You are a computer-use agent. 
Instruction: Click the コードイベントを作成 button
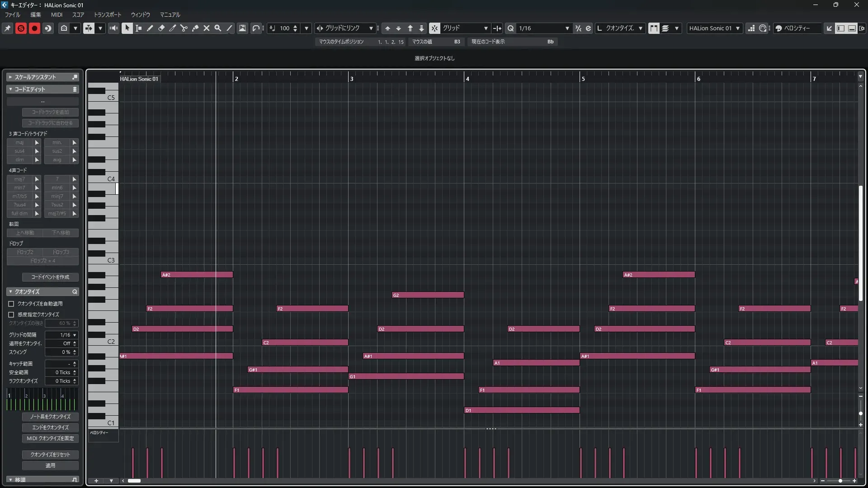(50, 277)
